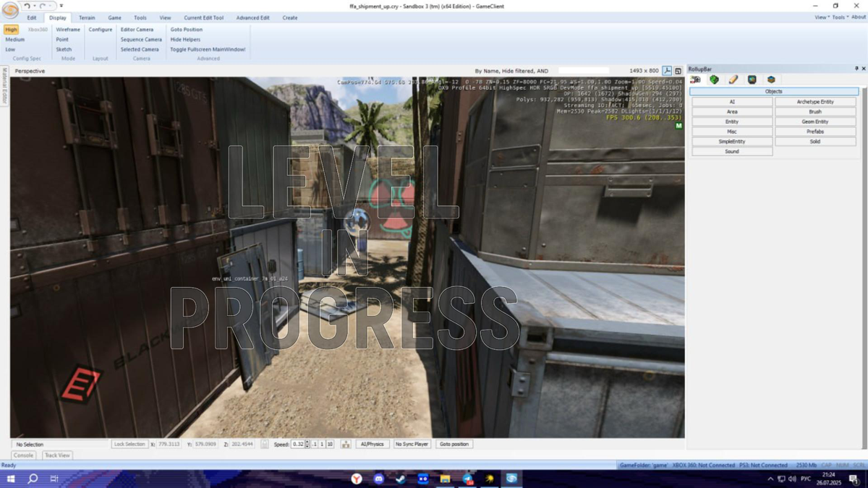Screen dimensions: 868x488
Task: Click Toggle Fullscreen MainWindow
Action: (x=208, y=49)
